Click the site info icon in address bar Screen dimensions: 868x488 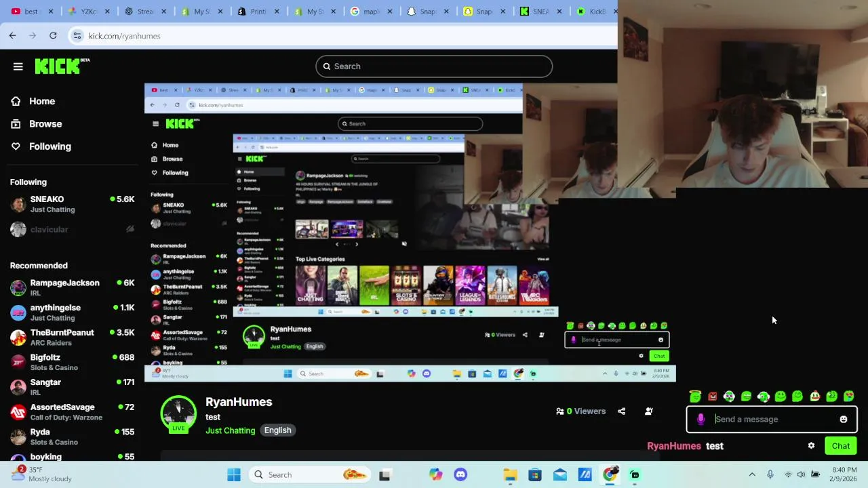pyautogui.click(x=77, y=35)
